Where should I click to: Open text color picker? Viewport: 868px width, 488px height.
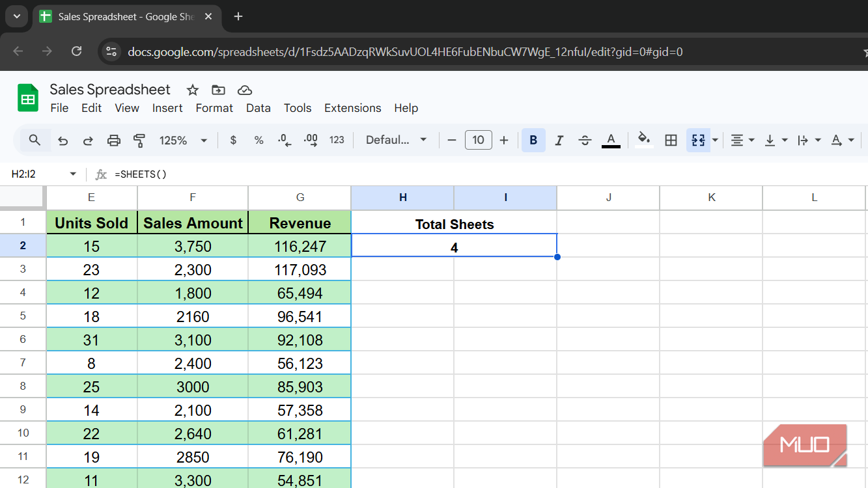coord(611,140)
